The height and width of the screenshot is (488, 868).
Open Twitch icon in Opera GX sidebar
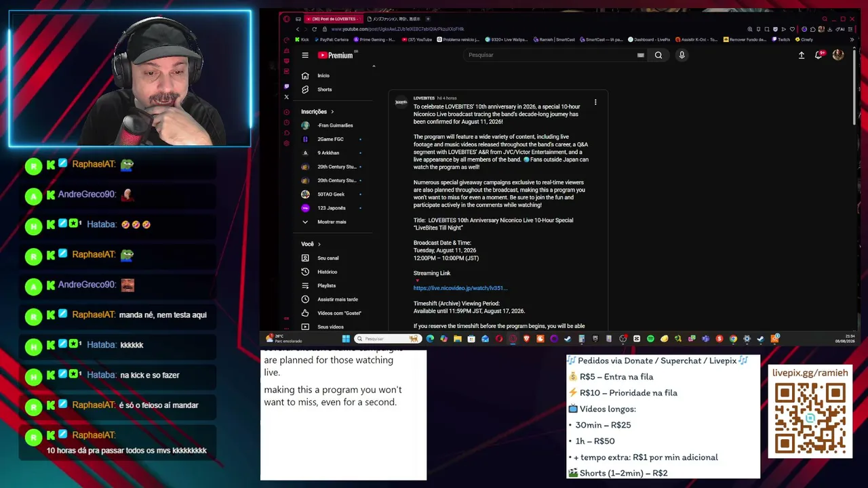[286, 86]
